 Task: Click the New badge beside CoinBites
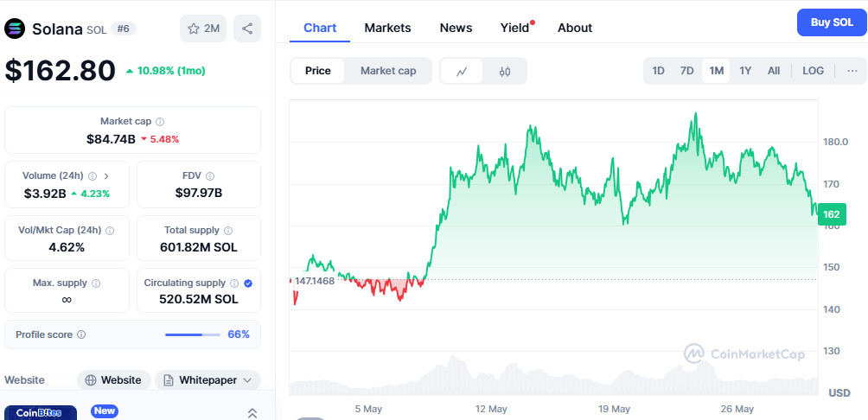(104, 410)
